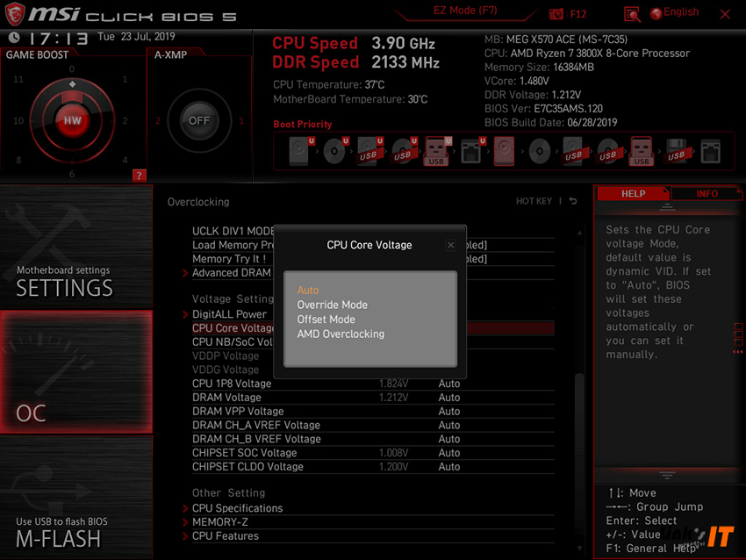This screenshot has width=746, height=560.
Task: Click the back arrow next to HOT KEY
Action: [x=573, y=201]
